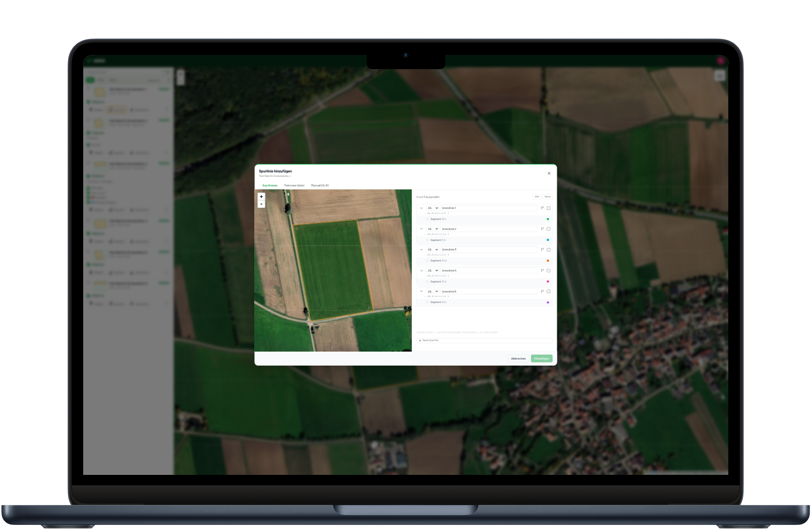Click the Abbrechen button
The height and width of the screenshot is (530, 812).
tap(518, 359)
